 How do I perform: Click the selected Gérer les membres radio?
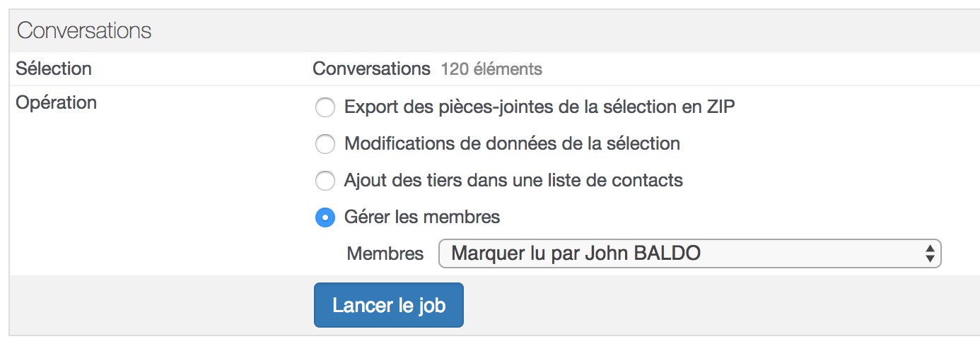click(325, 217)
